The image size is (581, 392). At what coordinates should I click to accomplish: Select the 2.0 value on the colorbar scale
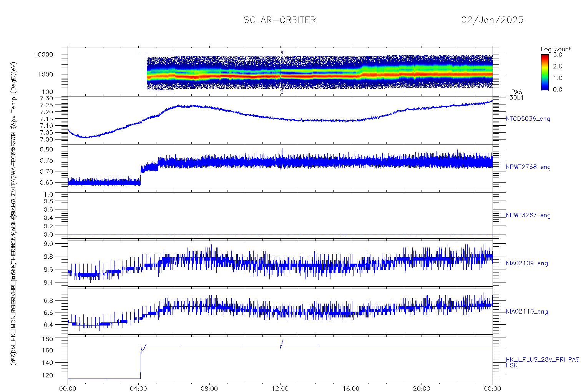pos(558,66)
